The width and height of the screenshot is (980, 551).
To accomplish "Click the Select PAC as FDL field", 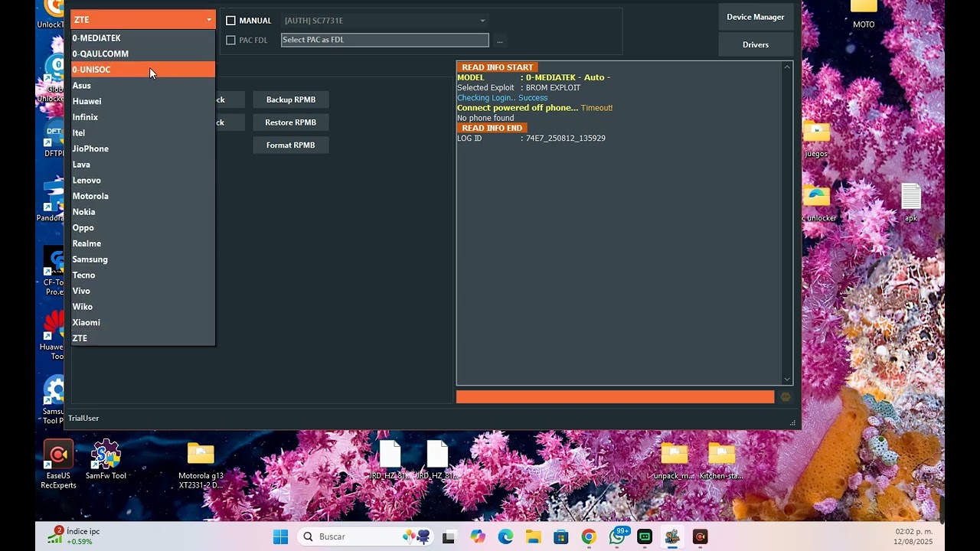I will point(384,40).
